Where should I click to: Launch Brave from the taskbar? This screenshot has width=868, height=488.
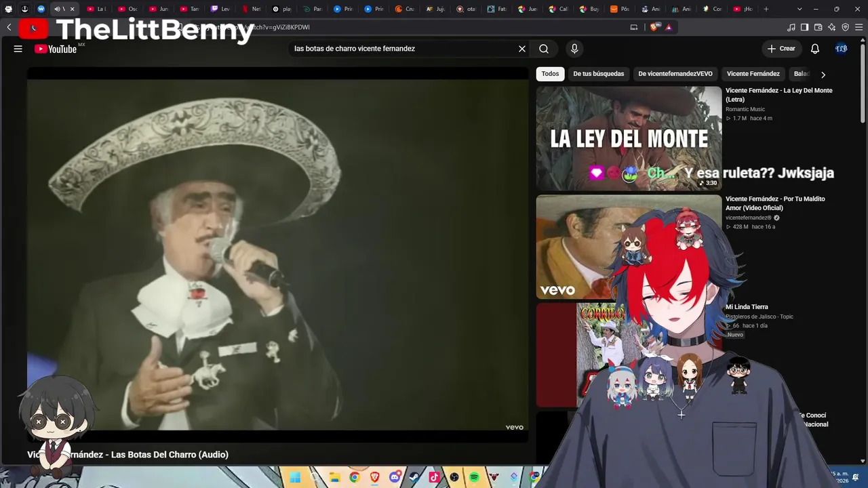pos(375,478)
